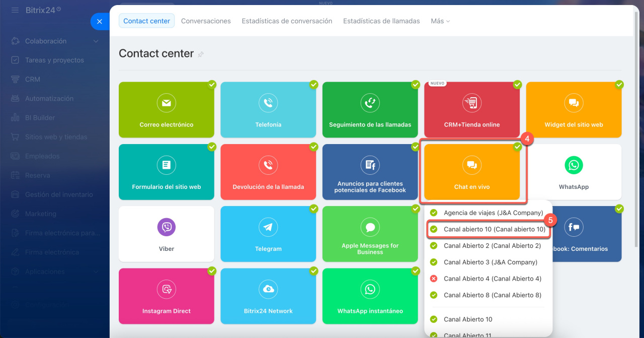The image size is (644, 338).
Task: Expand the Aplicaciones sidebar section
Action: (x=96, y=272)
